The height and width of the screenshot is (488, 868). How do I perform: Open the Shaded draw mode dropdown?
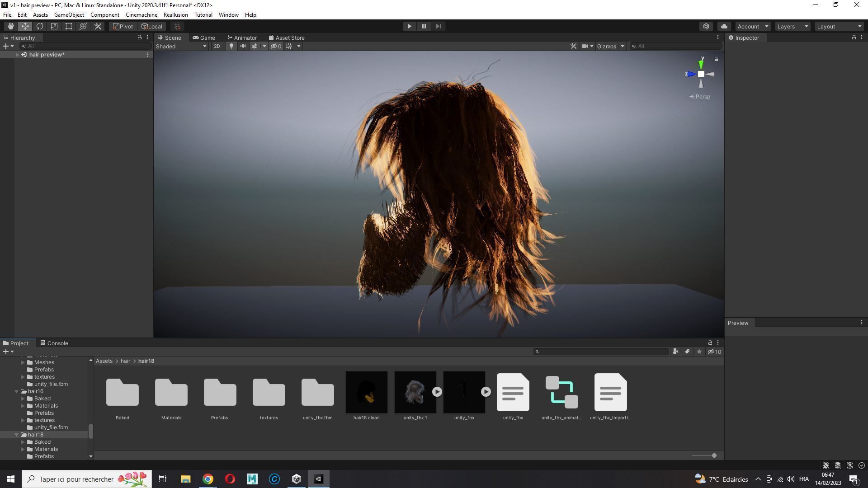pyautogui.click(x=181, y=46)
